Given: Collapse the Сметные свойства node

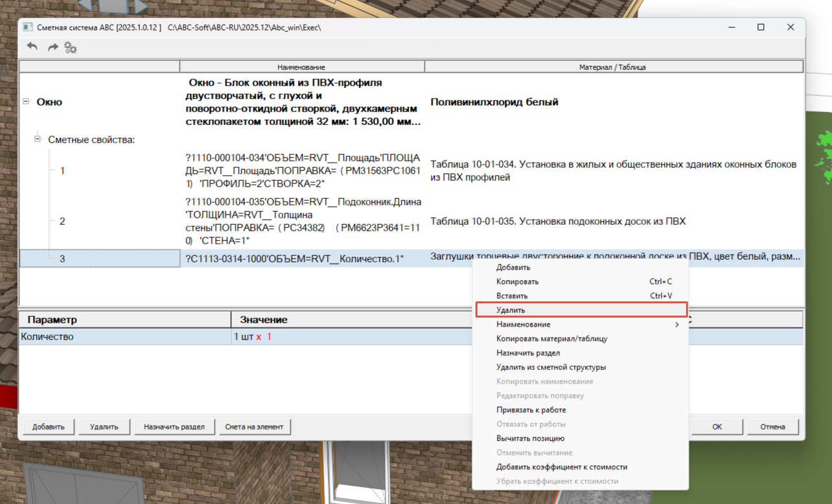Looking at the screenshot, I should (x=38, y=139).
